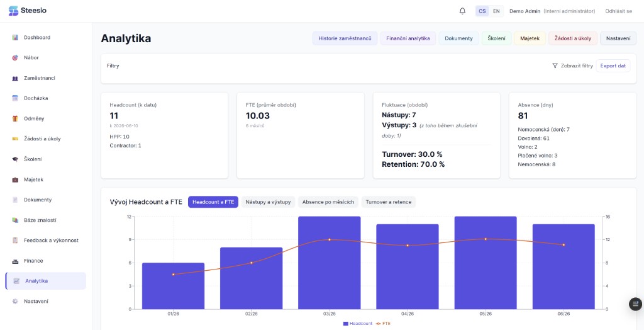The image size is (644, 330).
Task: Open Feedback a výkonnost in sidebar
Action: point(45,241)
